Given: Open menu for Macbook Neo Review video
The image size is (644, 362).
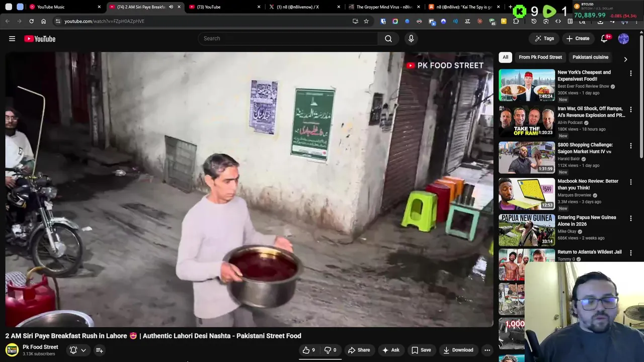Looking at the screenshot, I should pos(631,182).
